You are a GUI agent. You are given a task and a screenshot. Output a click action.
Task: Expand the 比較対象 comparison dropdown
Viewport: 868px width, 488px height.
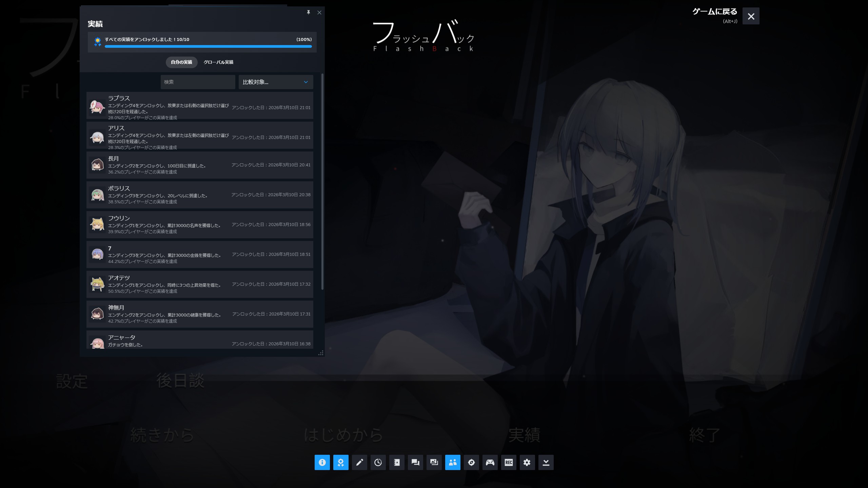(x=276, y=82)
